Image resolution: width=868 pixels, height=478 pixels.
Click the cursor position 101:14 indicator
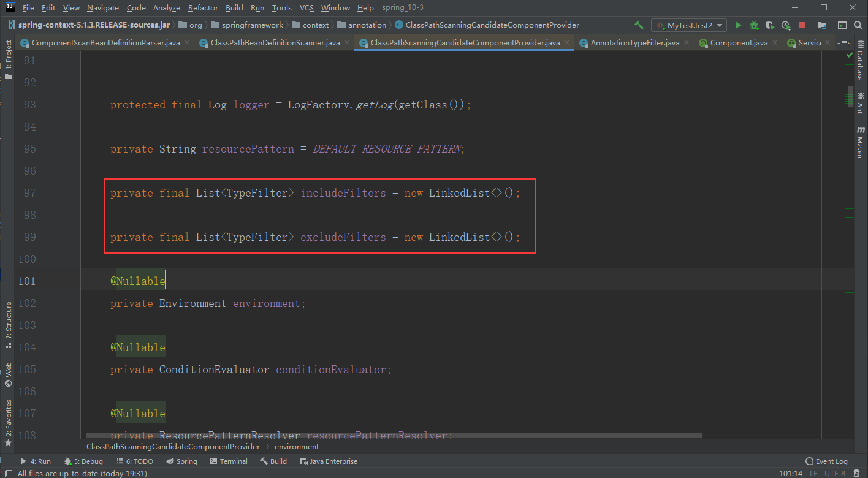[791, 473]
